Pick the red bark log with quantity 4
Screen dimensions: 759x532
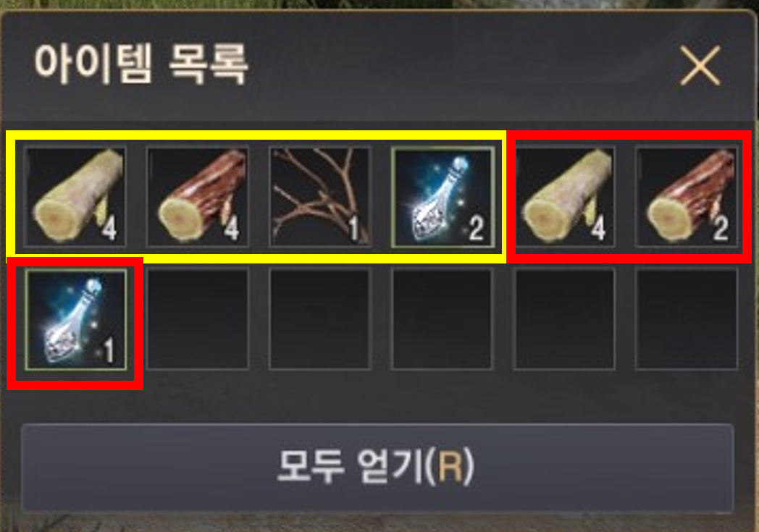(198, 197)
